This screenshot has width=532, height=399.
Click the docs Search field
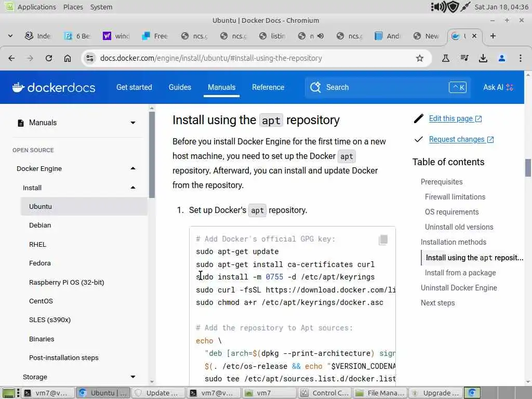pos(388,87)
